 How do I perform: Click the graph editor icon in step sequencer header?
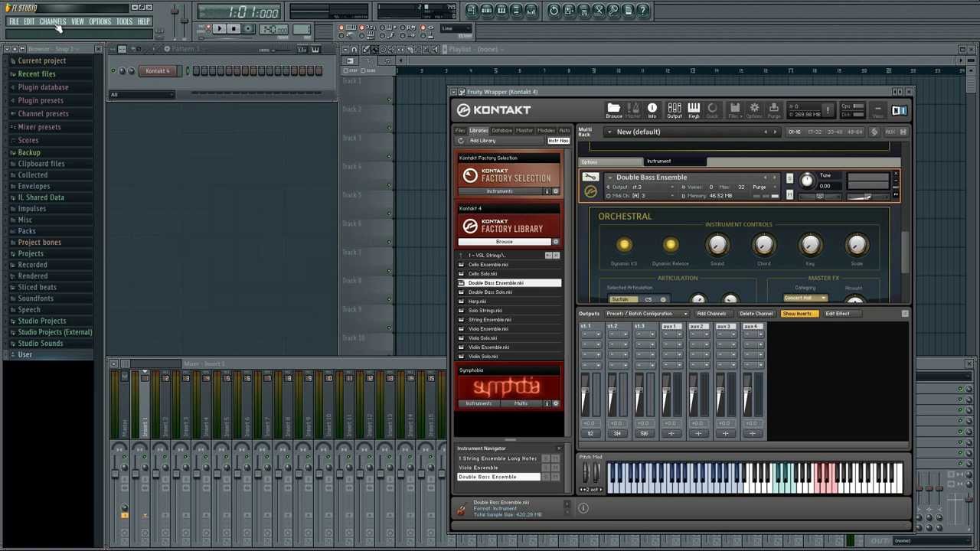pyautogui.click(x=302, y=49)
